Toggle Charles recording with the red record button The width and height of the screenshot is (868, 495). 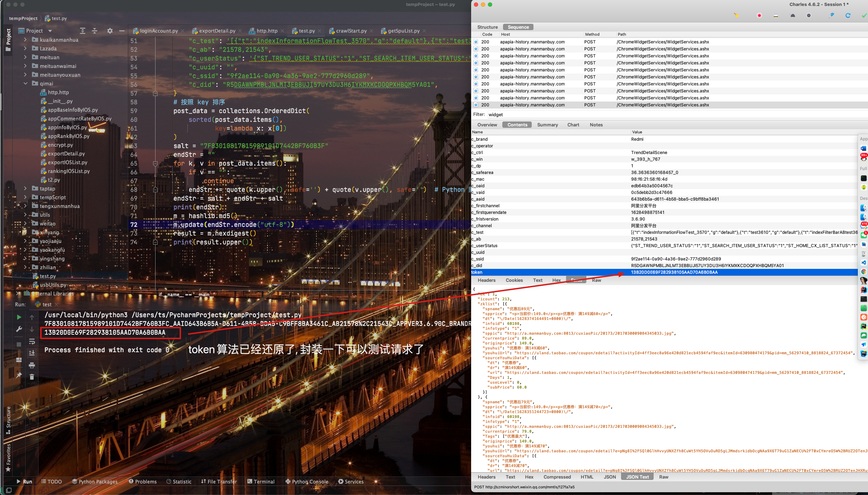tap(759, 15)
